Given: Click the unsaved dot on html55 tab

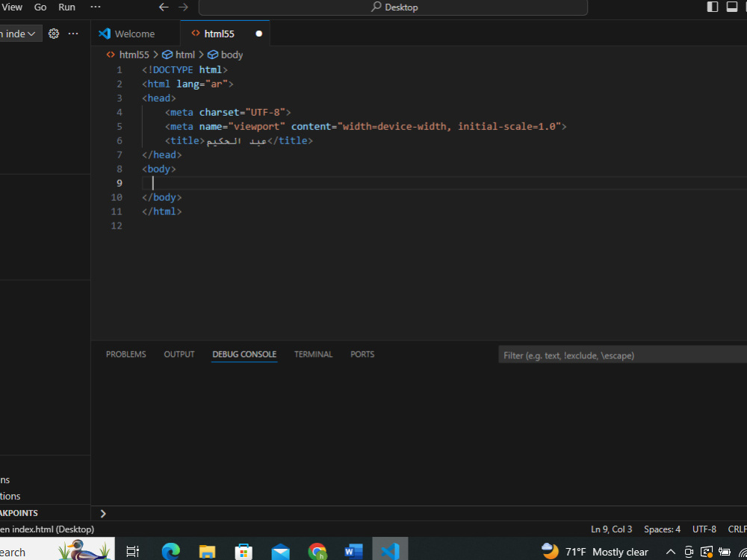Looking at the screenshot, I should (258, 34).
